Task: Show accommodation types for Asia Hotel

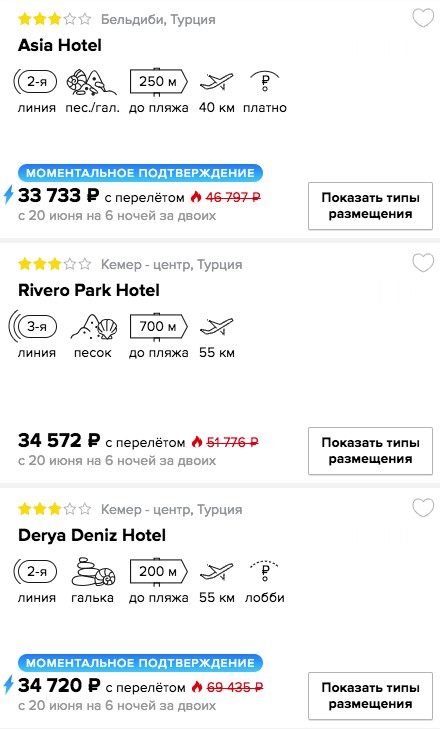Action: [370, 206]
